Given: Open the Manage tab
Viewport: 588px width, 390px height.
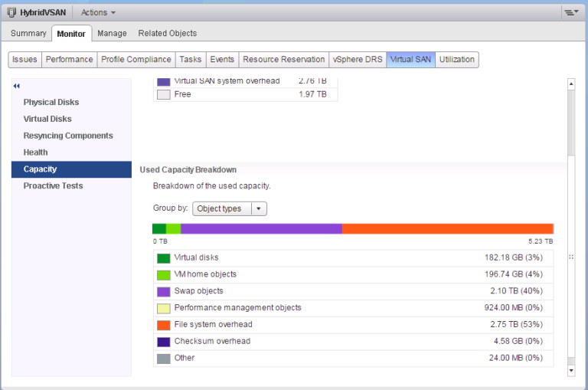Looking at the screenshot, I should pos(112,33).
